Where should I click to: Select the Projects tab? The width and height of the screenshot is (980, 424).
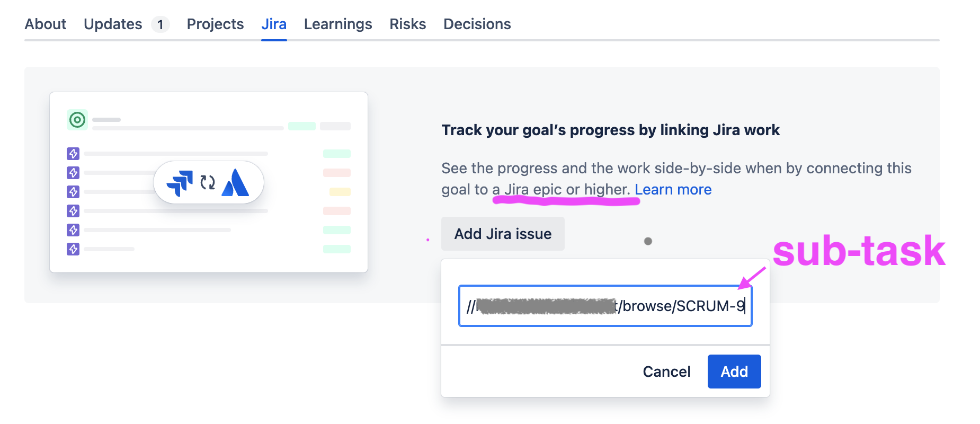click(x=215, y=24)
